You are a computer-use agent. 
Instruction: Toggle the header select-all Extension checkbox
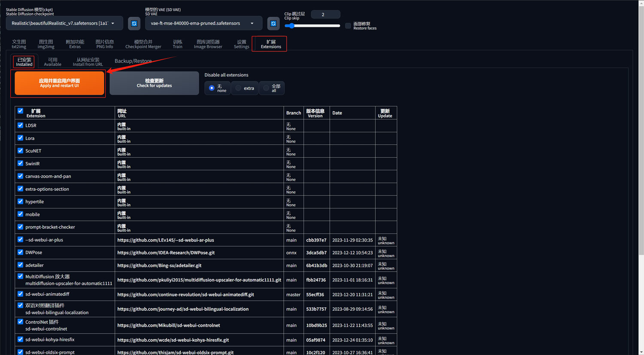click(20, 111)
